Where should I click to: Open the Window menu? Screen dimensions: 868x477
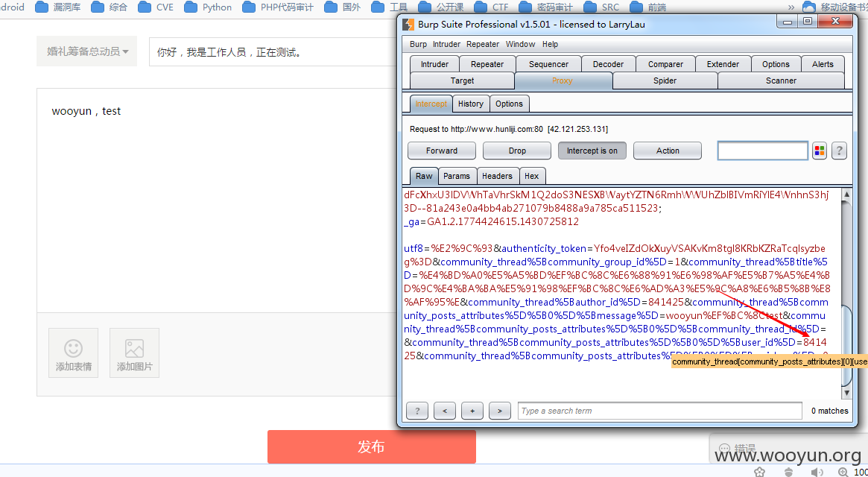520,44
